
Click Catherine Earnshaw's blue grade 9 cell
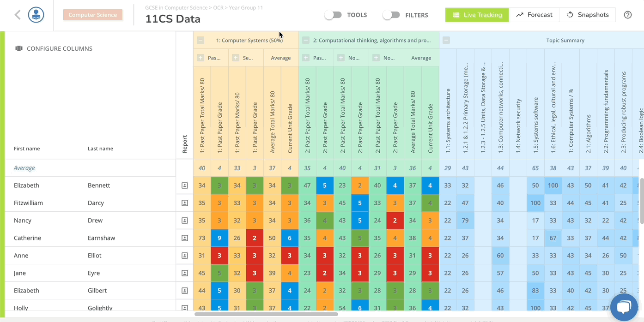point(220,238)
